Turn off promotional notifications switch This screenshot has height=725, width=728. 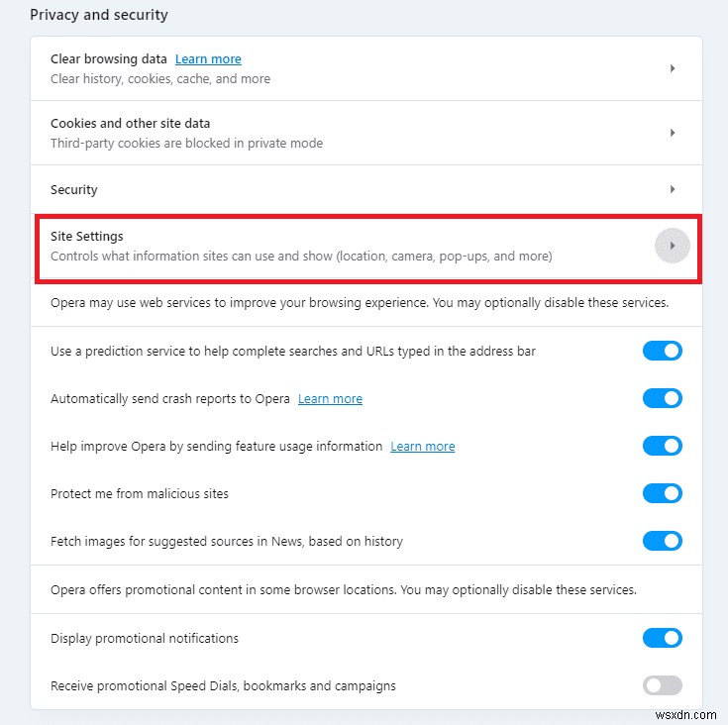(x=663, y=638)
